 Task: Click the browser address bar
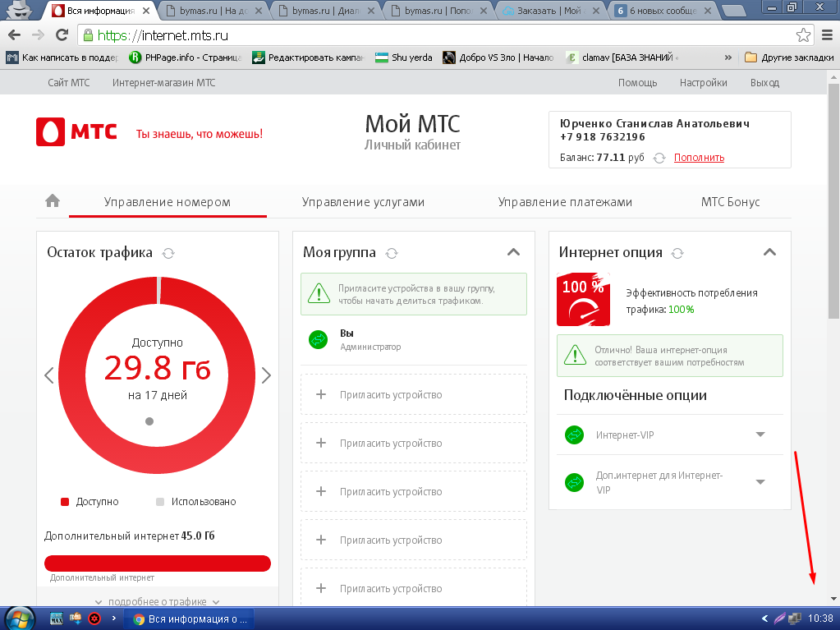click(435, 35)
